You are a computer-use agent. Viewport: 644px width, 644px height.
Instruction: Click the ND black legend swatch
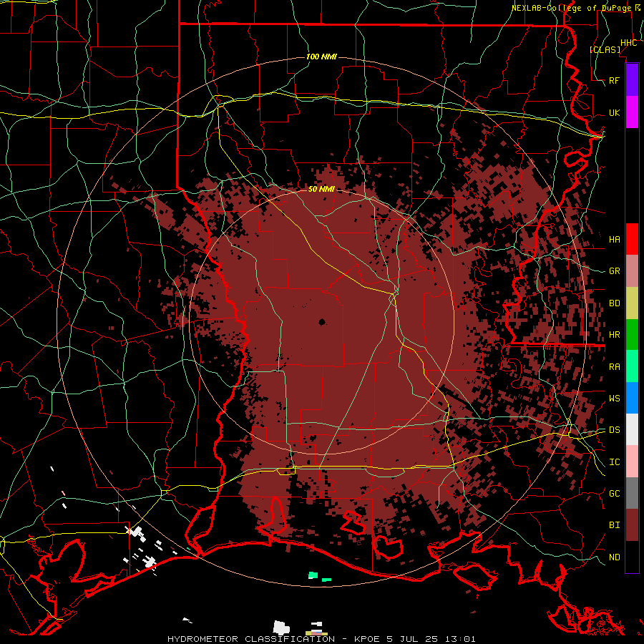click(x=632, y=557)
